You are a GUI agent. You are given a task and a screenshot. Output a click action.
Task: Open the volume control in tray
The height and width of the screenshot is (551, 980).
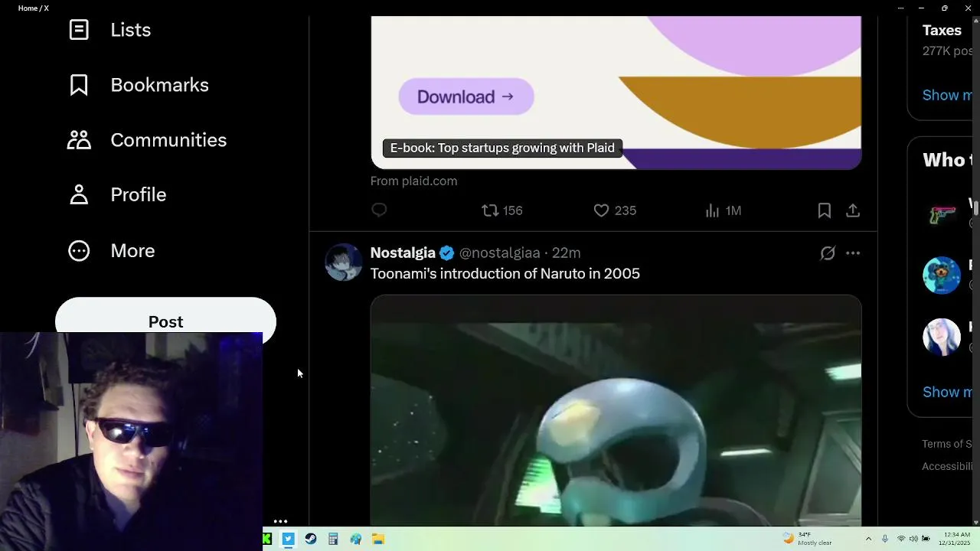coord(913,539)
